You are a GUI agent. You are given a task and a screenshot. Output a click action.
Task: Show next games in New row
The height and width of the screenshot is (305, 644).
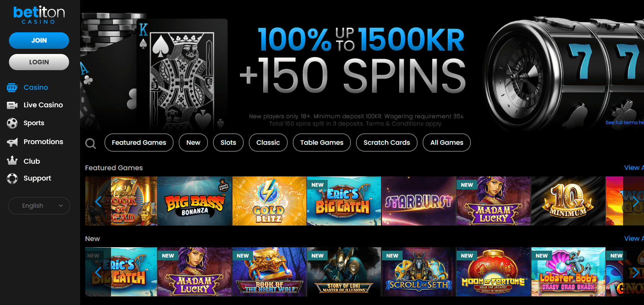tap(635, 272)
